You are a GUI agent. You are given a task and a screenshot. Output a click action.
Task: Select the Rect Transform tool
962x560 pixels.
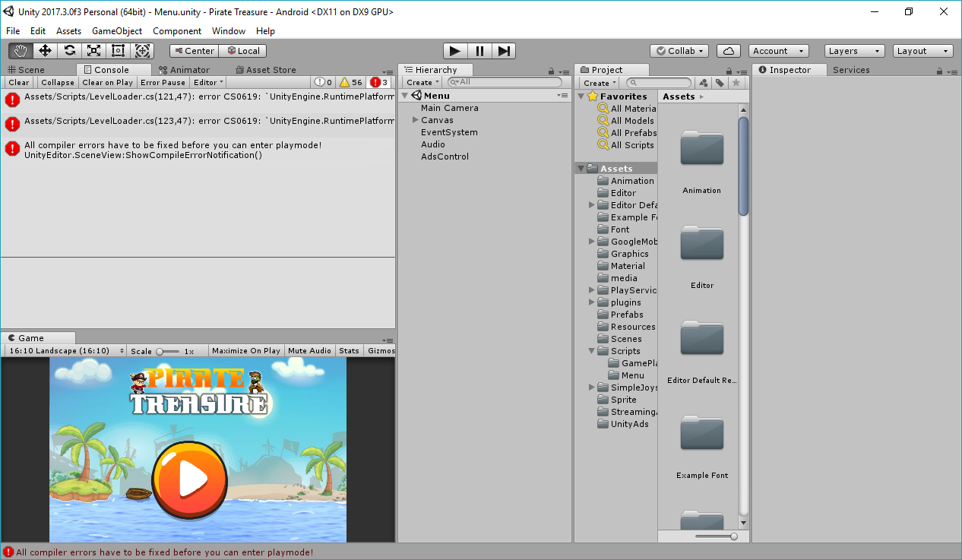[x=118, y=51]
